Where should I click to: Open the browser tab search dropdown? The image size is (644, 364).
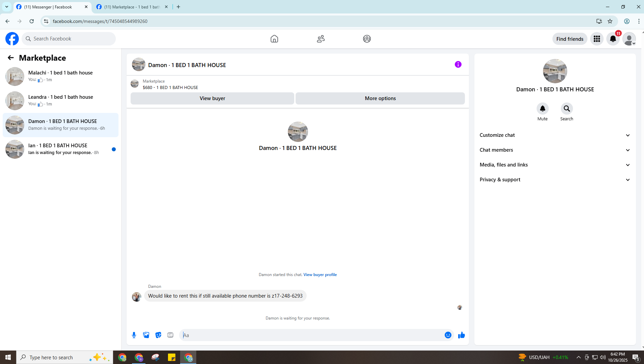coord(6,7)
